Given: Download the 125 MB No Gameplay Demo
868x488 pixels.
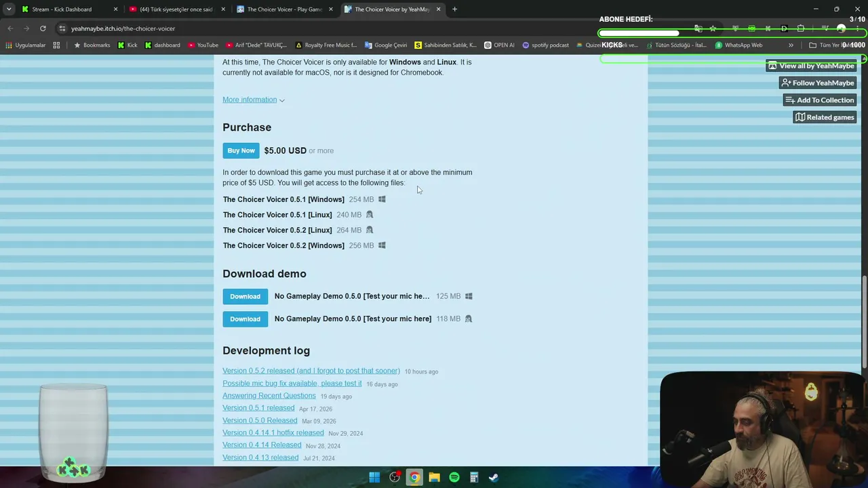Looking at the screenshot, I should [245, 296].
